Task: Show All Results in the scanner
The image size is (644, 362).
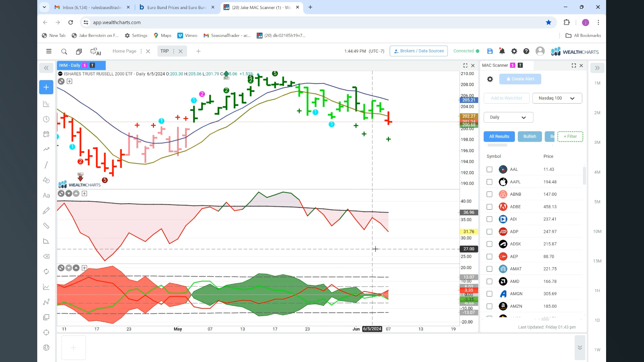Action: (x=499, y=136)
